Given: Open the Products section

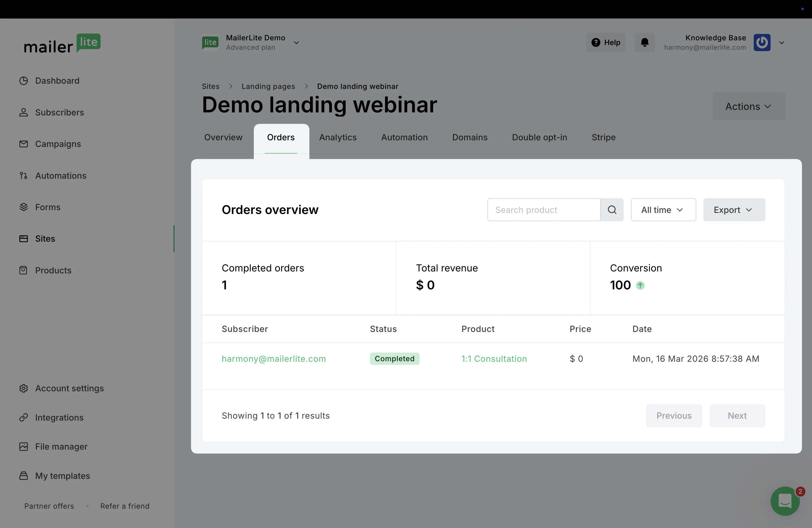Looking at the screenshot, I should click(53, 270).
